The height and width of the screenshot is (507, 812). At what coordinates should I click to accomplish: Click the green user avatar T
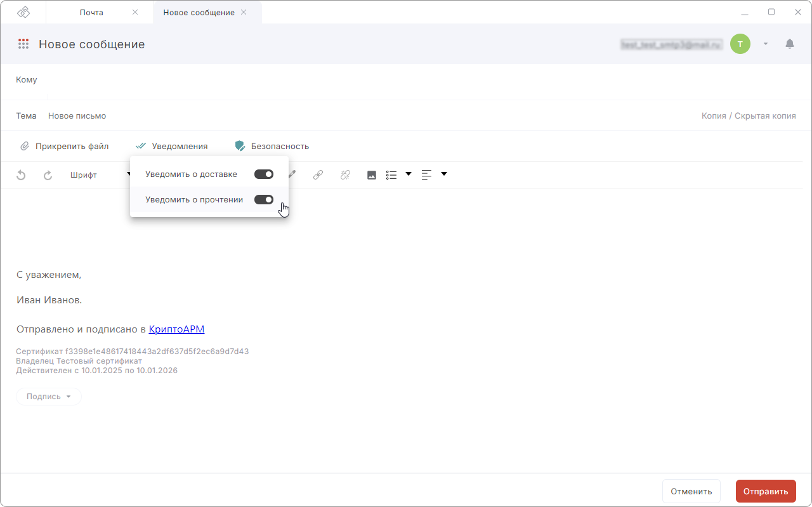click(x=740, y=44)
